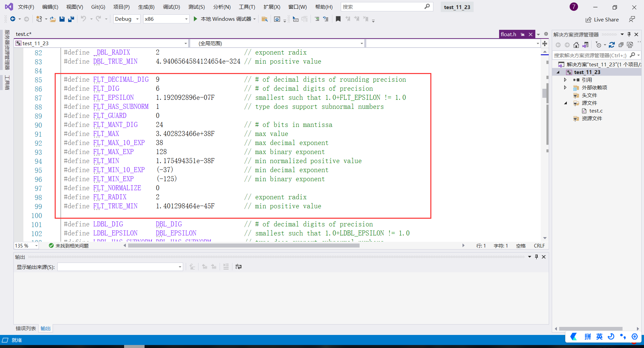The image size is (644, 348).
Task: Click the blue sync icon in Solution Explorer
Action: (612, 45)
